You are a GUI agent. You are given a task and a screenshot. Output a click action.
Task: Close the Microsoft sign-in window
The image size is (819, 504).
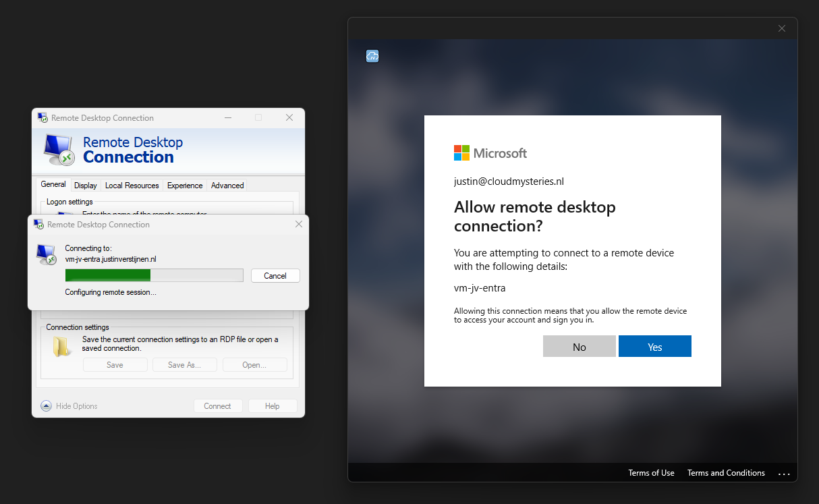pyautogui.click(x=782, y=28)
